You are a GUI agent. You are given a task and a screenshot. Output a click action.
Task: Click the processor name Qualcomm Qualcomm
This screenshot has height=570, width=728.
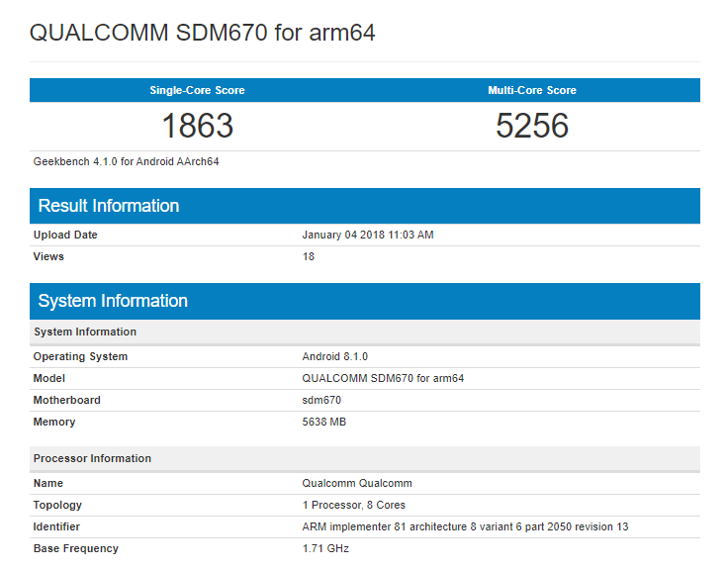coord(356,483)
